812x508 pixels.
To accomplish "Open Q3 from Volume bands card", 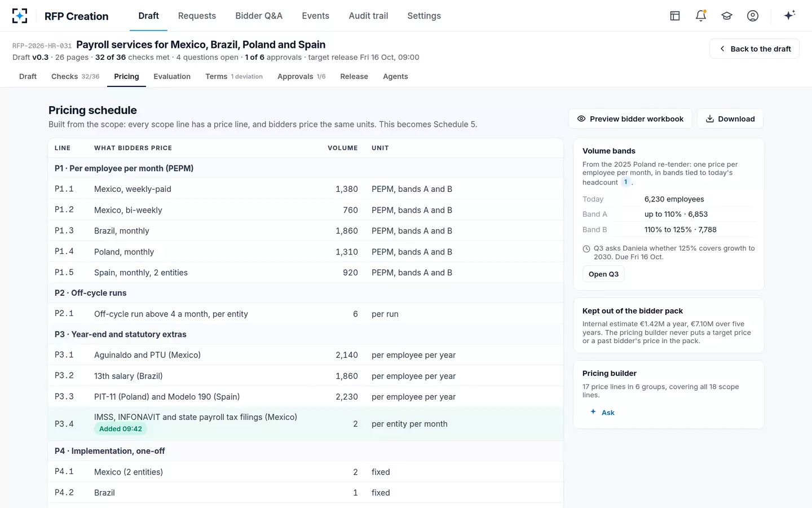I will point(603,274).
